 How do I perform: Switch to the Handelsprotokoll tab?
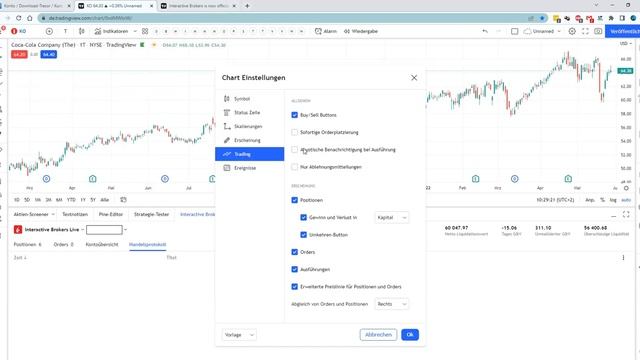pyautogui.click(x=147, y=244)
